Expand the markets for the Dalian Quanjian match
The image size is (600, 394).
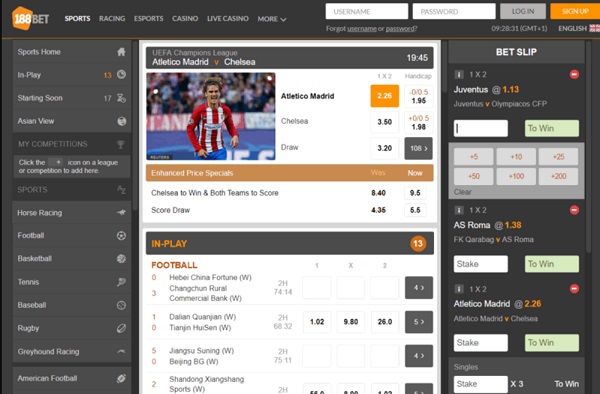click(419, 322)
